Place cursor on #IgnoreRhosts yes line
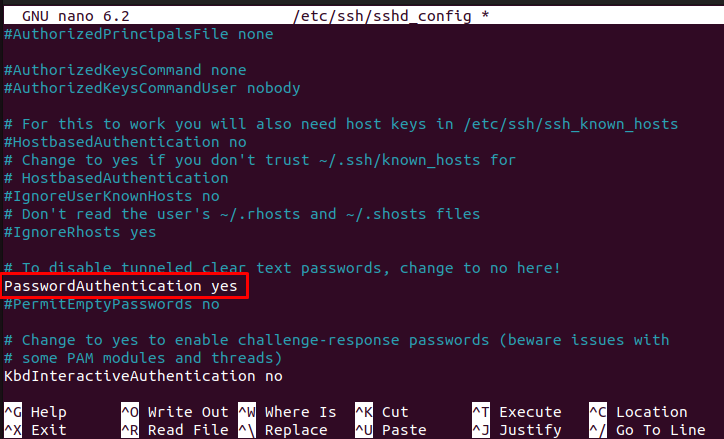The width and height of the screenshot is (724, 439). coord(80,232)
